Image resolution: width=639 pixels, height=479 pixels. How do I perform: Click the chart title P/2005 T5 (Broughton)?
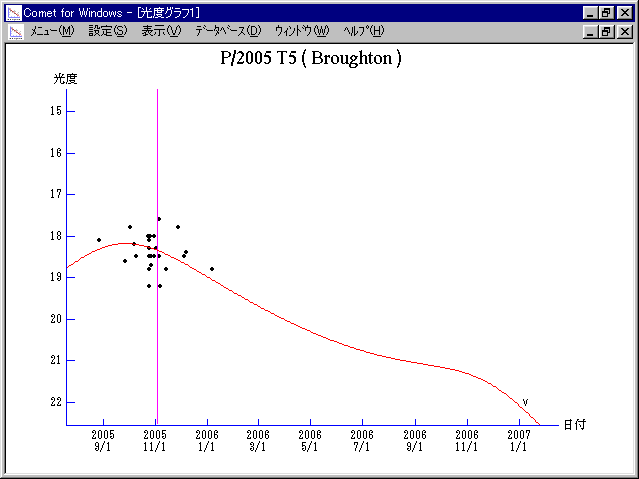point(311,58)
